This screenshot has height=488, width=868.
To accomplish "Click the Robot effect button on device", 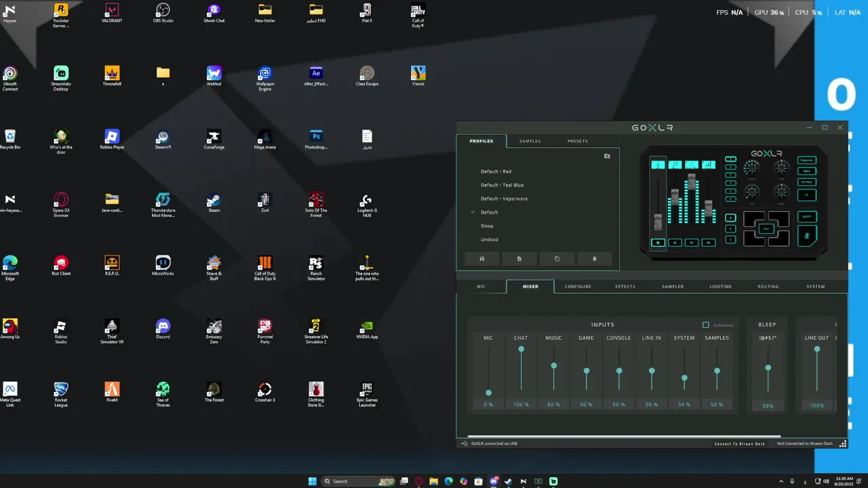I will (x=807, y=171).
